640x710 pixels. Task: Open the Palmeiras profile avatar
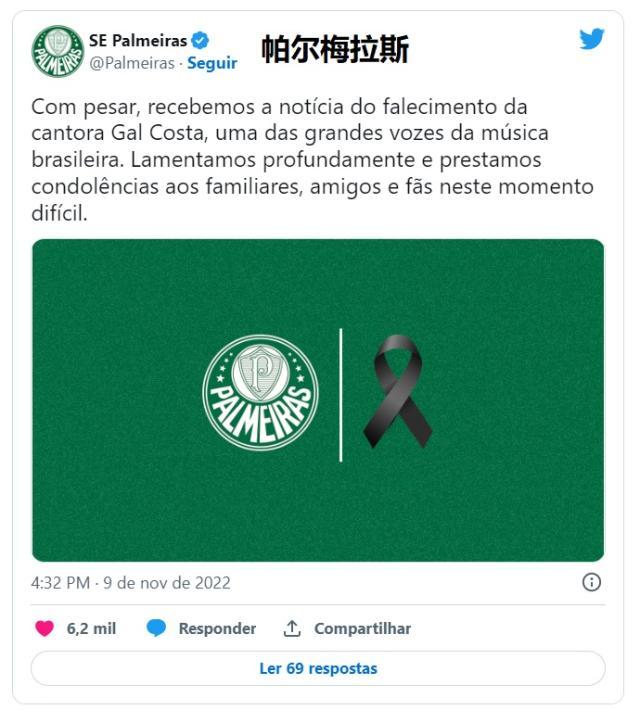pyautogui.click(x=58, y=51)
